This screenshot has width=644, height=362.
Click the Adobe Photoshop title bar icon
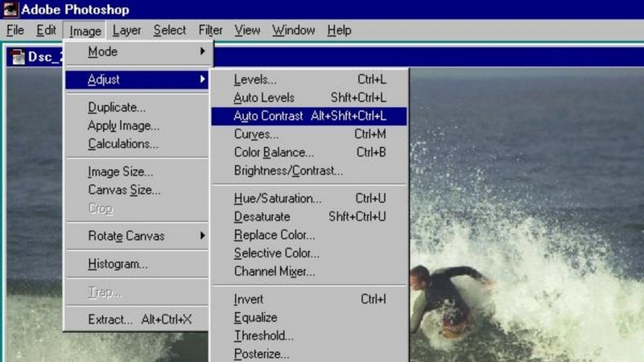point(10,10)
